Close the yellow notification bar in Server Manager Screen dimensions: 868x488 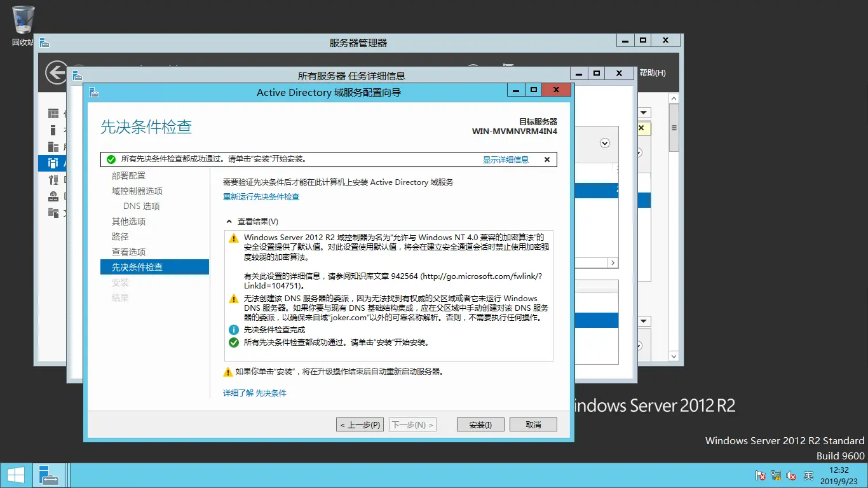coord(641,128)
